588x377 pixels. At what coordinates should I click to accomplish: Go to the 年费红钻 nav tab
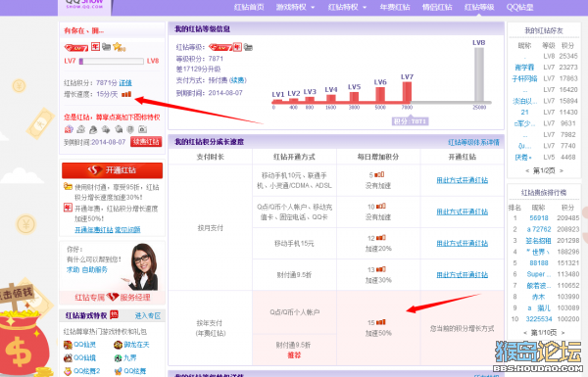click(395, 7)
